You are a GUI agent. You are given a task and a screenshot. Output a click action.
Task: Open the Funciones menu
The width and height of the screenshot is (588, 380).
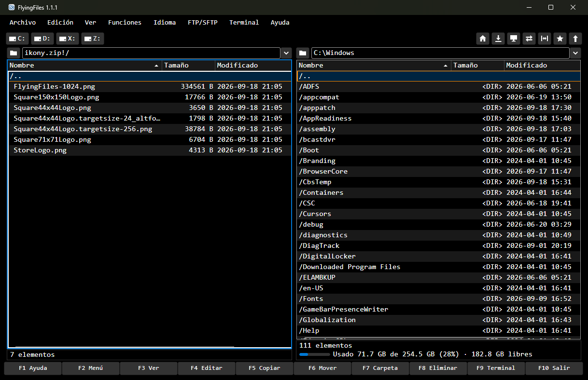point(125,22)
